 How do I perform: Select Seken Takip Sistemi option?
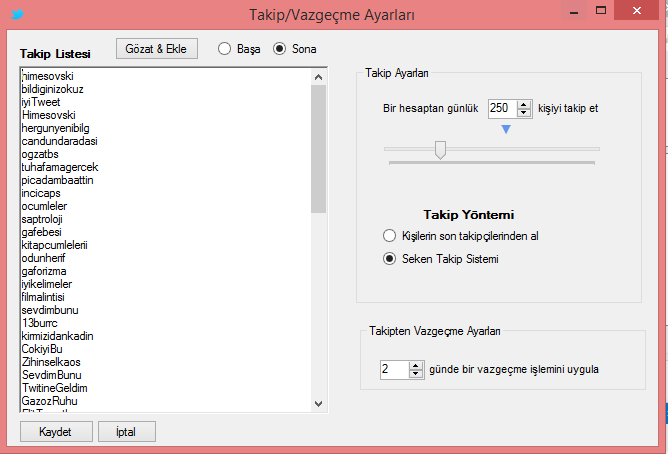[390, 260]
